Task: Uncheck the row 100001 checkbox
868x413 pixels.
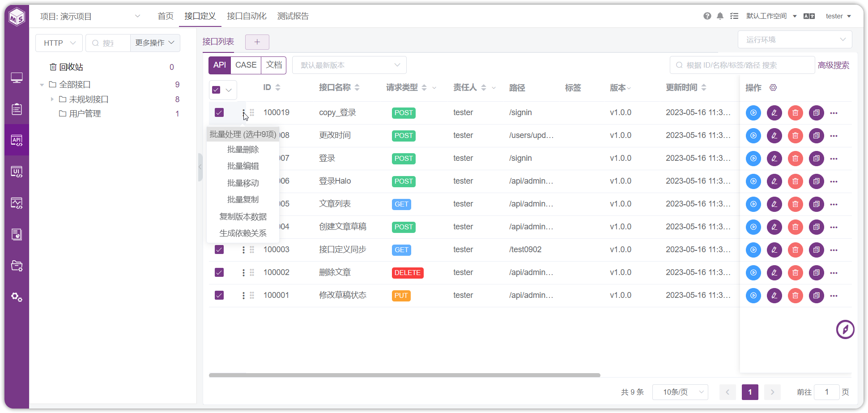Action: (x=219, y=295)
